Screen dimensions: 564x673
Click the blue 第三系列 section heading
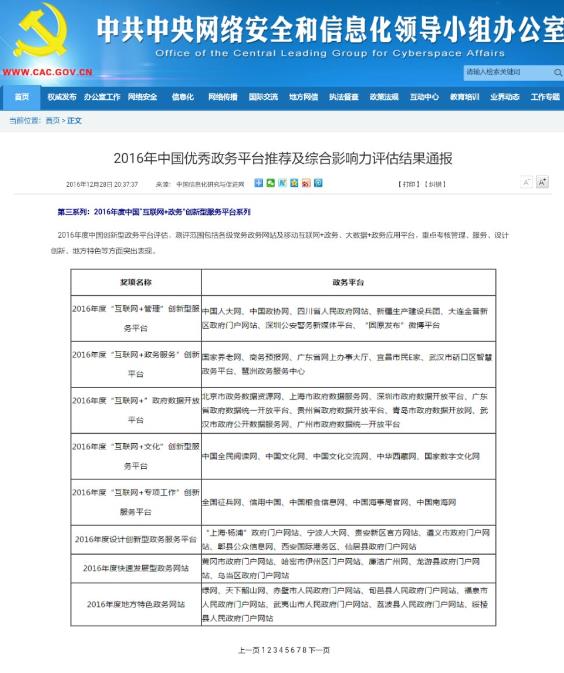[154, 212]
